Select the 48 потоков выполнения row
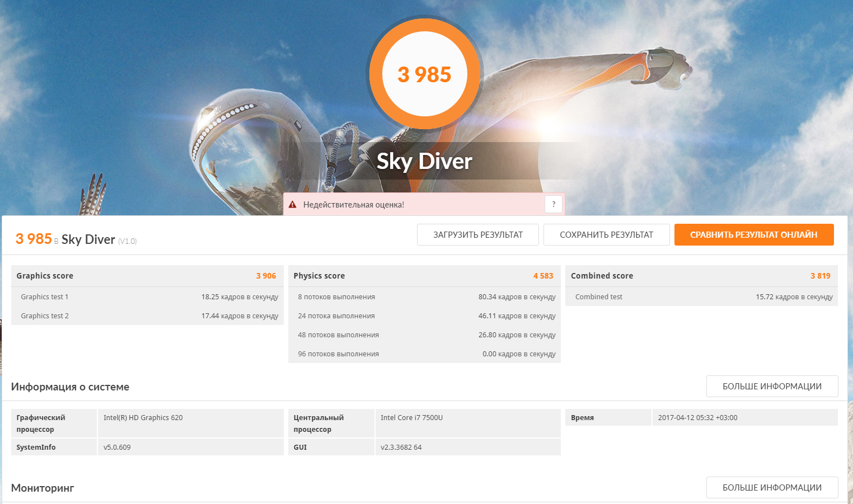Image resolution: width=853 pixels, height=504 pixels. [x=424, y=335]
